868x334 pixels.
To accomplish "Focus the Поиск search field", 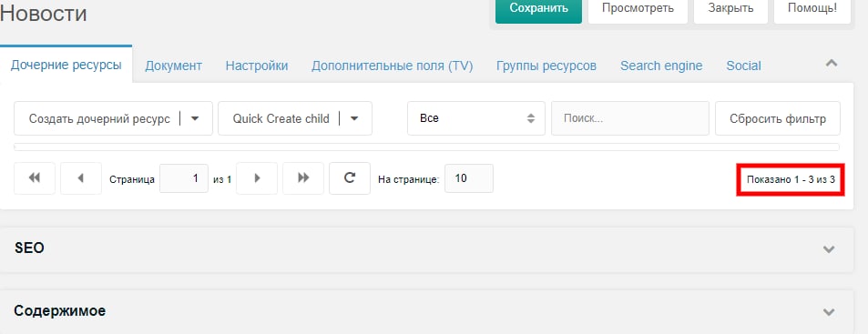I will pos(630,118).
